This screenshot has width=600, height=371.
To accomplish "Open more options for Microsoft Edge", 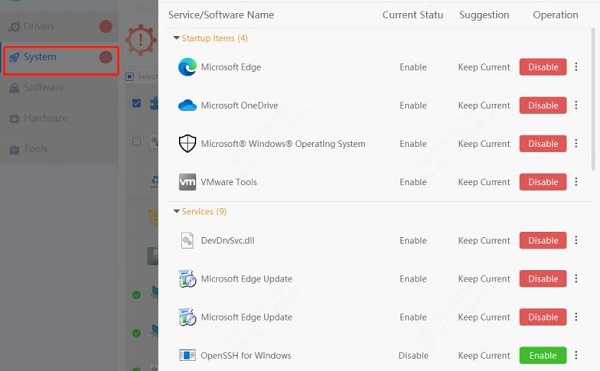I will pos(576,67).
